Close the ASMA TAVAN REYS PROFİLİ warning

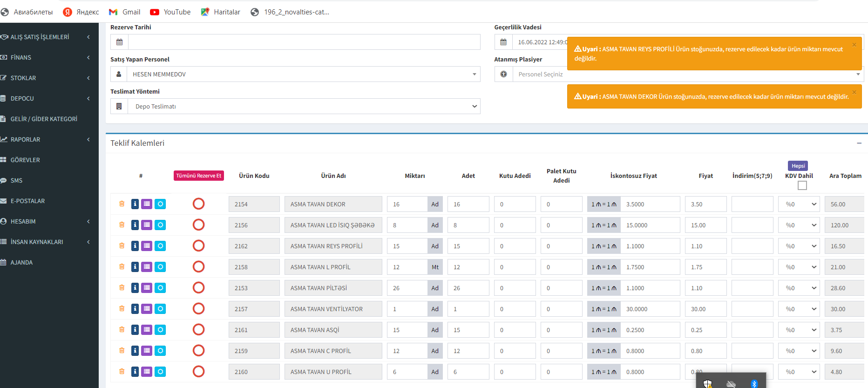[x=854, y=45]
